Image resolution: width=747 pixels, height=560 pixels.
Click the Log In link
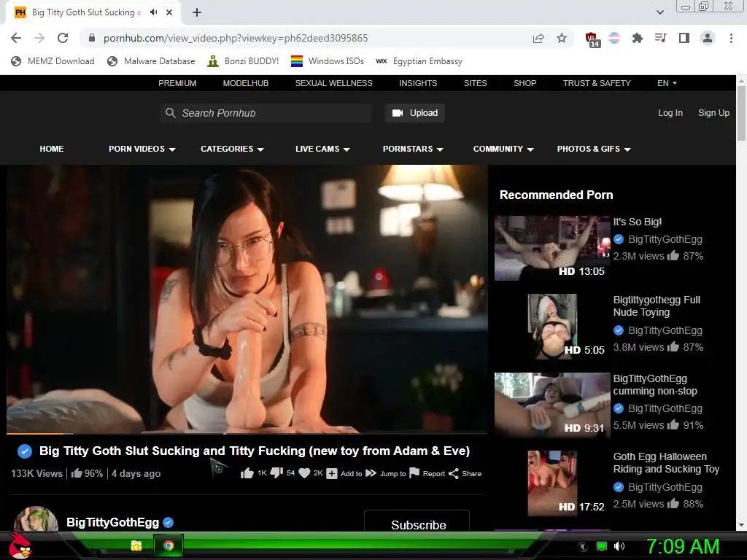[x=670, y=113]
